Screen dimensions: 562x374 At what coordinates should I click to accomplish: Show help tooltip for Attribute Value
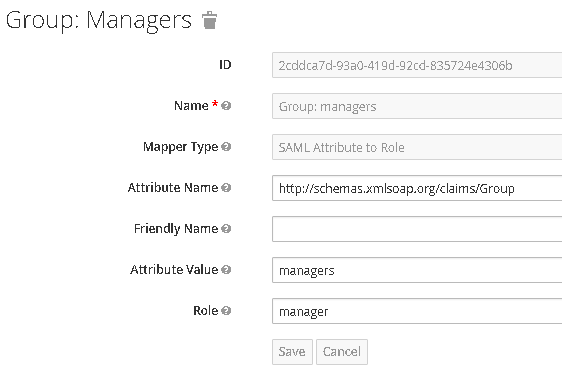coord(226,270)
